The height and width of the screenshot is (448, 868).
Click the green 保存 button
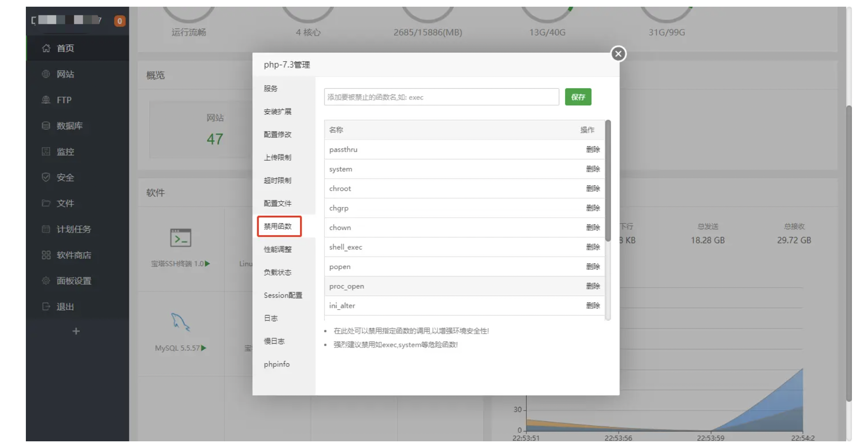[x=578, y=97]
